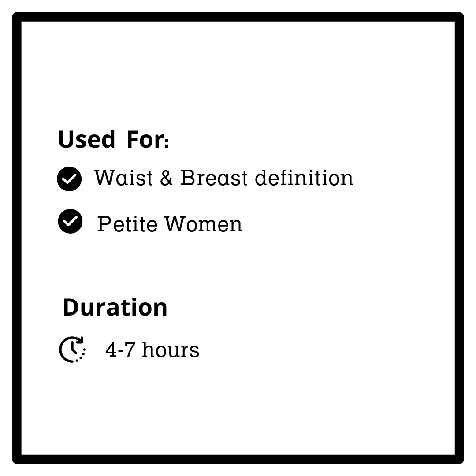The width and height of the screenshot is (476, 476).
Task: Click the word 'Waist'
Action: point(123,177)
